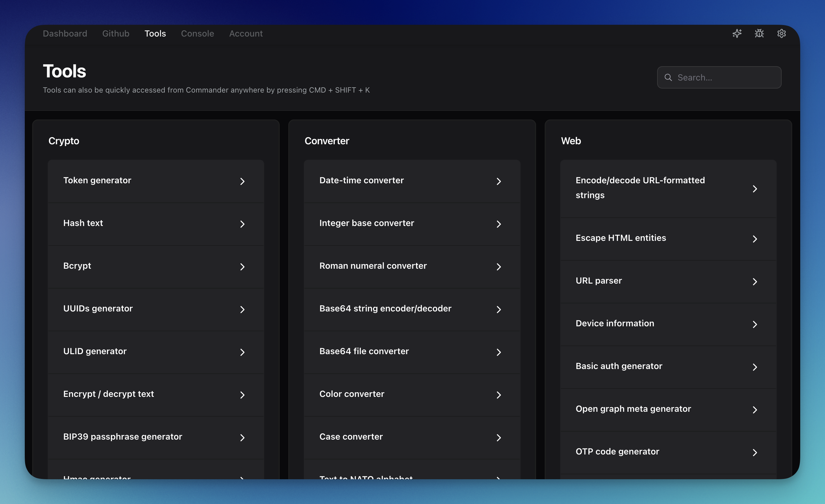Open BIP39 passphrase generator label
This screenshot has height=504, width=825.
123,437
